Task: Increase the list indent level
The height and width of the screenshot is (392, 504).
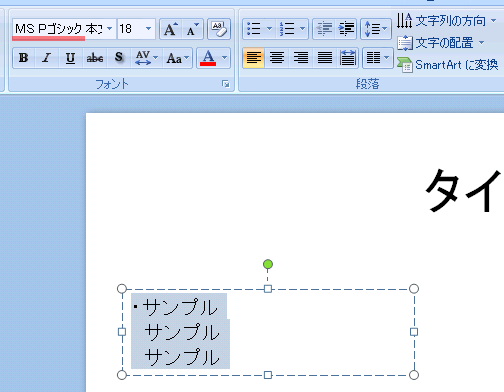Action: [346, 29]
